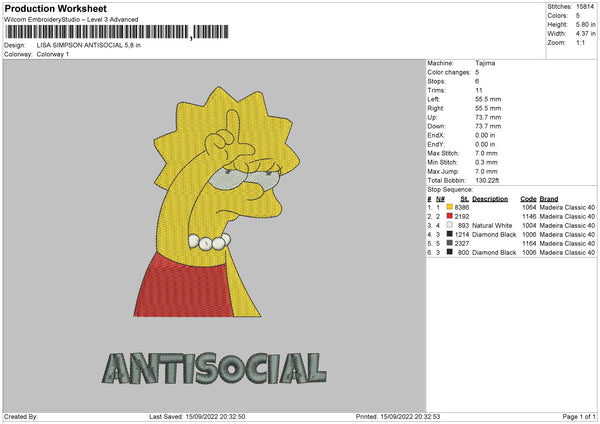Pick the grey-blue swatch next to 2327
This screenshot has height=424, width=600.
[449, 243]
